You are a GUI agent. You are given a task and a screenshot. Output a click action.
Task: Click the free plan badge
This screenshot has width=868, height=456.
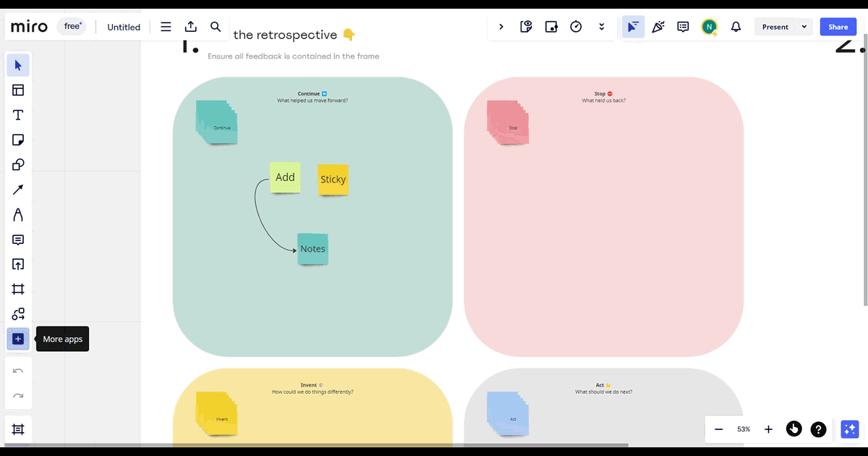coord(72,26)
